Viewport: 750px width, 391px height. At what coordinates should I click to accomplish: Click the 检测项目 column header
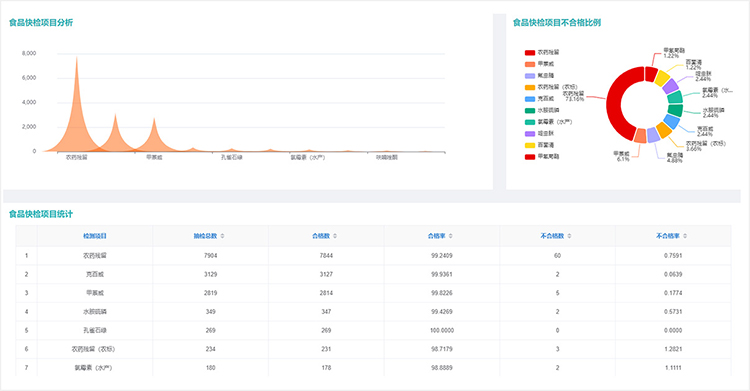(95, 236)
